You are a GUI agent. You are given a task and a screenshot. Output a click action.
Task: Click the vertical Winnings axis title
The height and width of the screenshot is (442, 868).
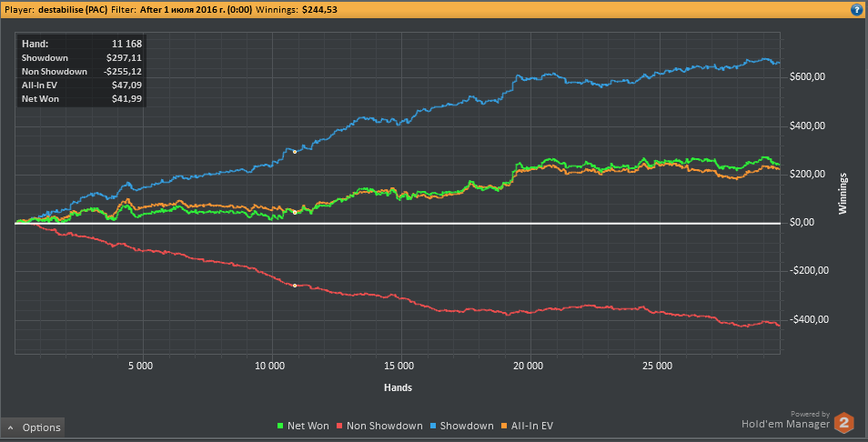click(843, 194)
